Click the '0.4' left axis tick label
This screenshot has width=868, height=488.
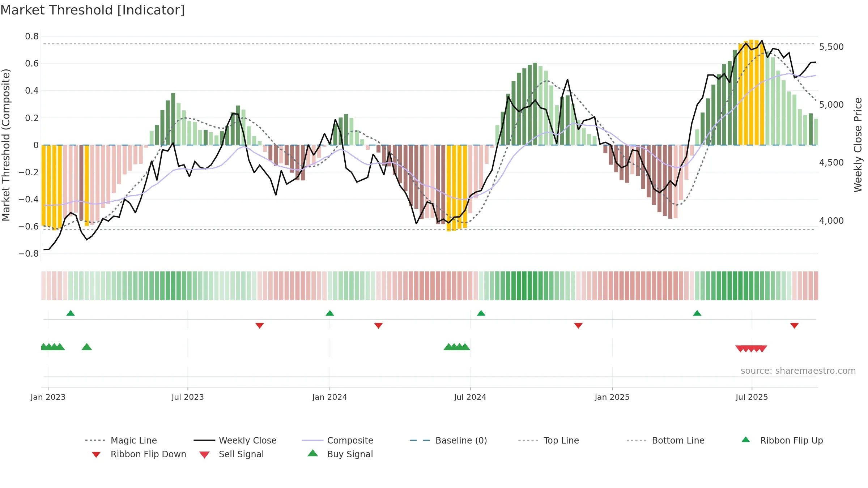click(32, 91)
